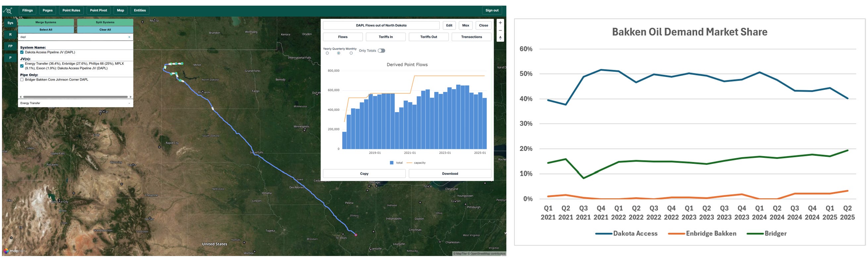The image size is (868, 258).
Task: Select the Quarterly radio button
Action: pyautogui.click(x=339, y=53)
